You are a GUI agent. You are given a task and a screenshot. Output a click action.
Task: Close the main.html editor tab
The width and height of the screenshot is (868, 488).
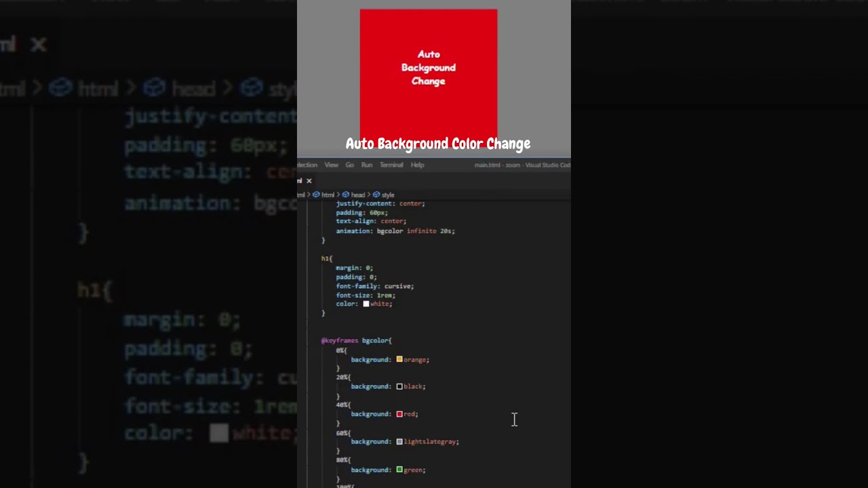tap(309, 181)
